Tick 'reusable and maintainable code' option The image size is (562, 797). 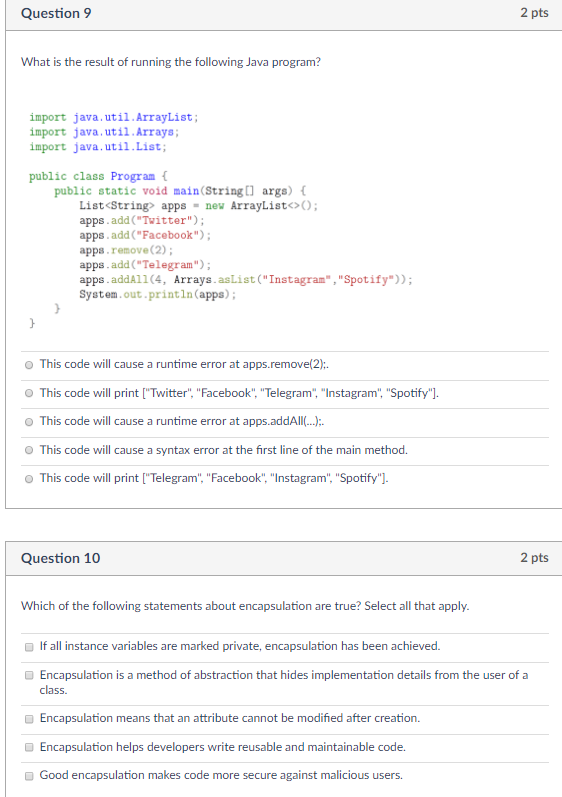[x=29, y=747]
